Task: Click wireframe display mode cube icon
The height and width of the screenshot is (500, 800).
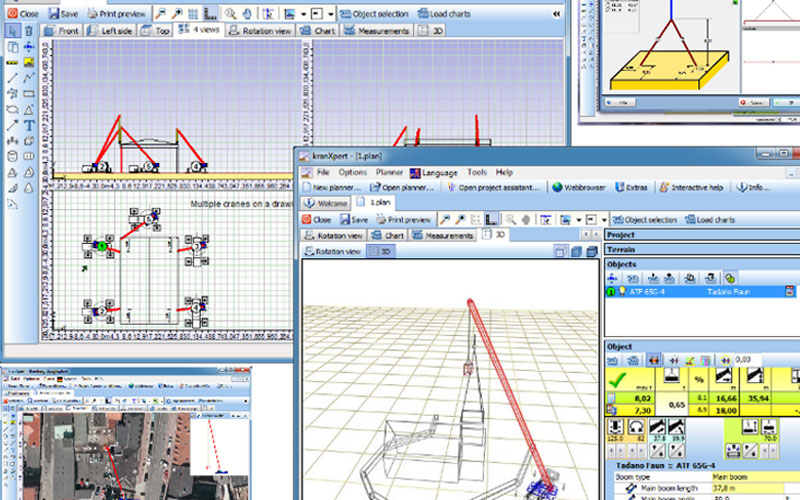Action: pos(560,251)
